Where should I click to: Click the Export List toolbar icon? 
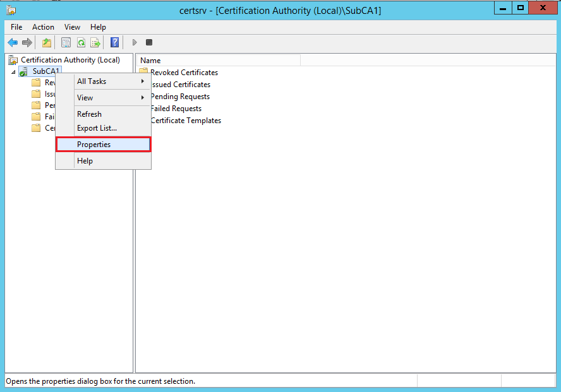click(95, 42)
